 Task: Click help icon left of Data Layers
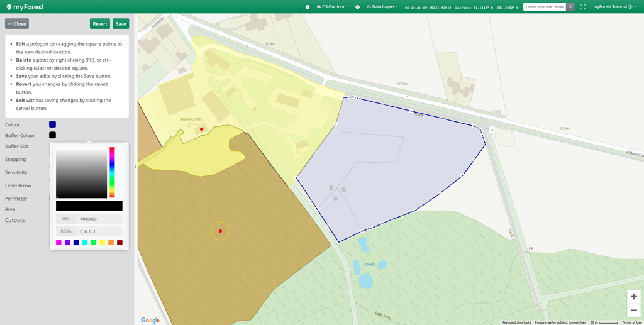pyautogui.click(x=358, y=7)
